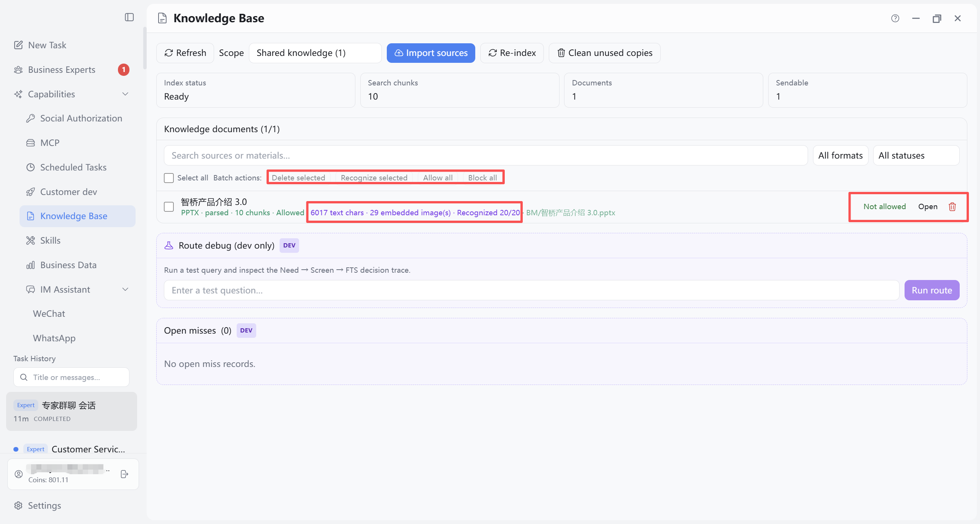This screenshot has height=524, width=980.
Task: Click the Sendable count card
Action: click(x=867, y=90)
